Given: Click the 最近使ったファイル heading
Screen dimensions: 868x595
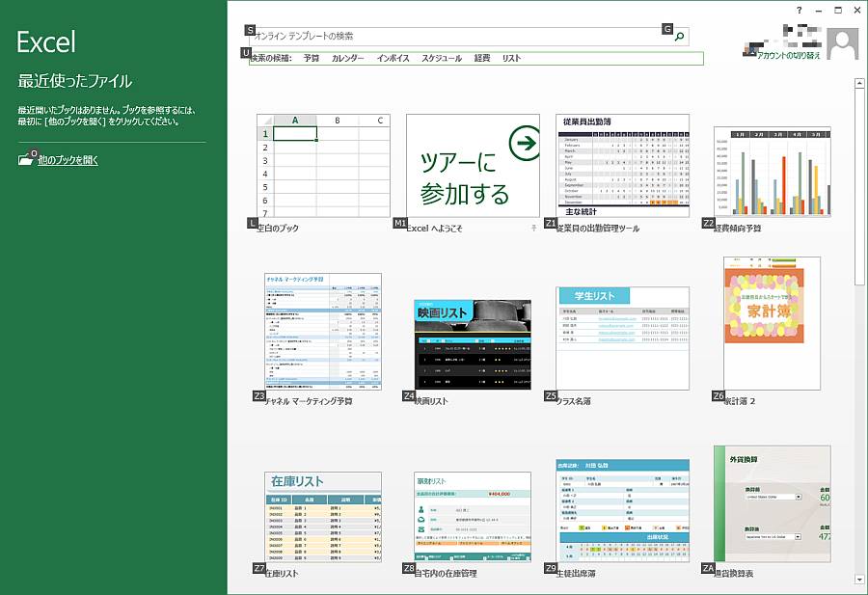Looking at the screenshot, I should click(x=74, y=81).
